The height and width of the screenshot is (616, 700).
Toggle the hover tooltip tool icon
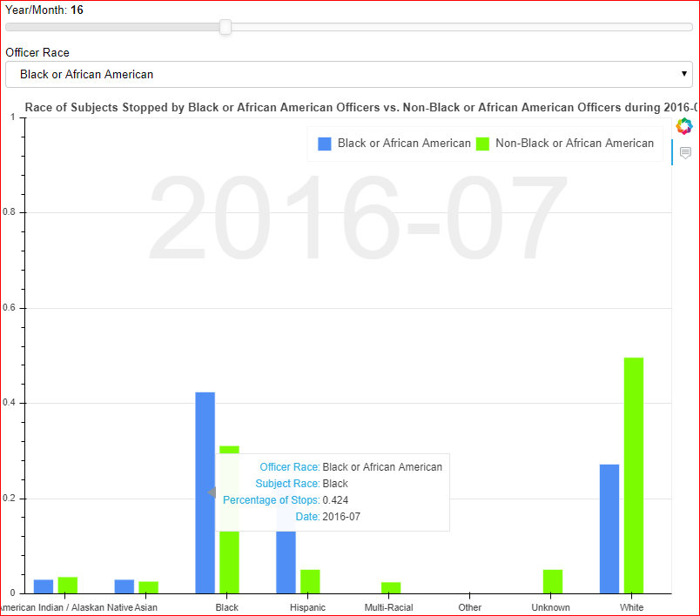pyautogui.click(x=685, y=152)
